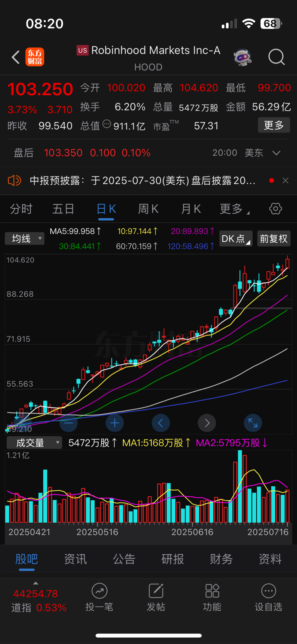Tap the Robinhood Markets Inc-A title
Viewport: 297px width, 644px height.
click(156, 50)
